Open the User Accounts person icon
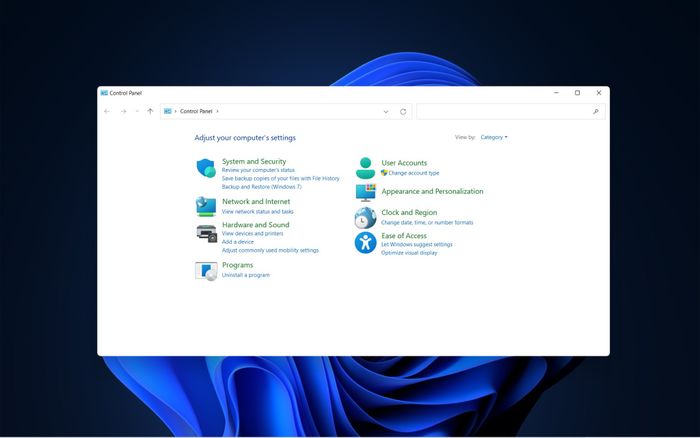 [x=365, y=168]
